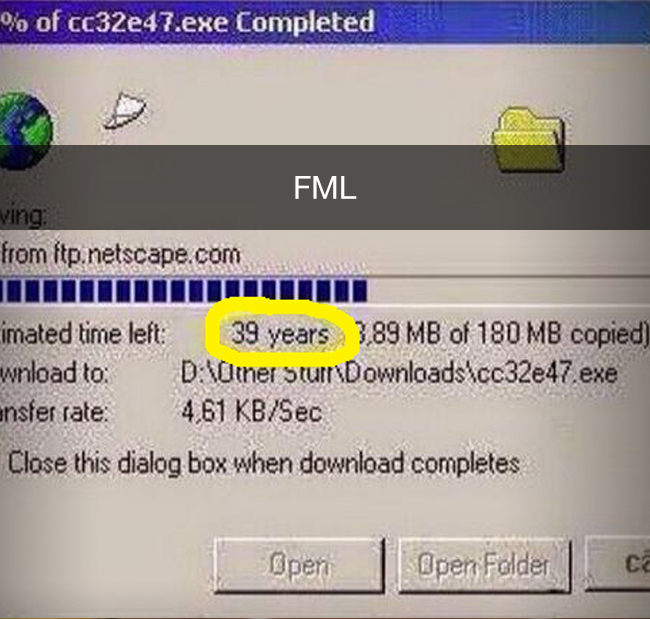Click the 'Saving:' label under the globe
650x619 pixels.
pos(23,216)
